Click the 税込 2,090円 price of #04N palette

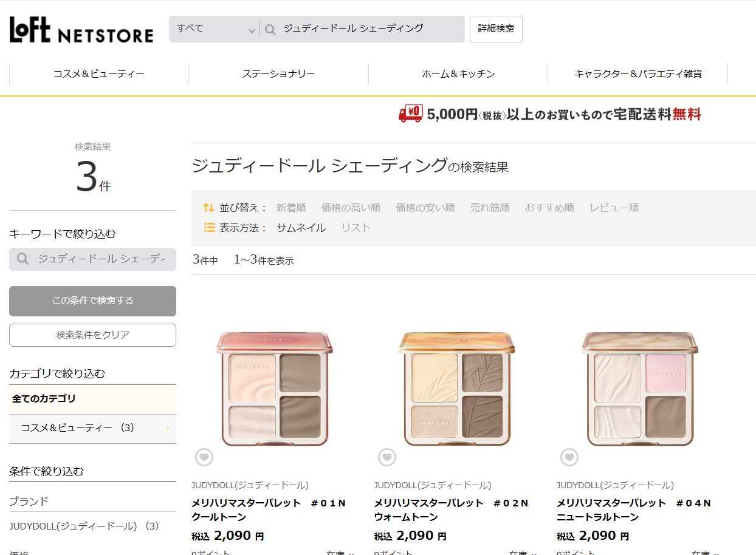point(593,536)
